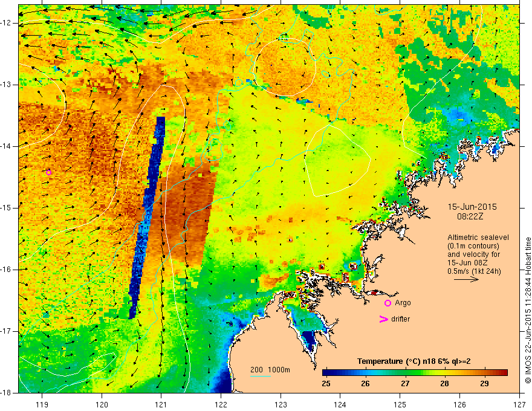Click the 'Altimetric sealevel' text
532x411 pixels.
[478, 238]
